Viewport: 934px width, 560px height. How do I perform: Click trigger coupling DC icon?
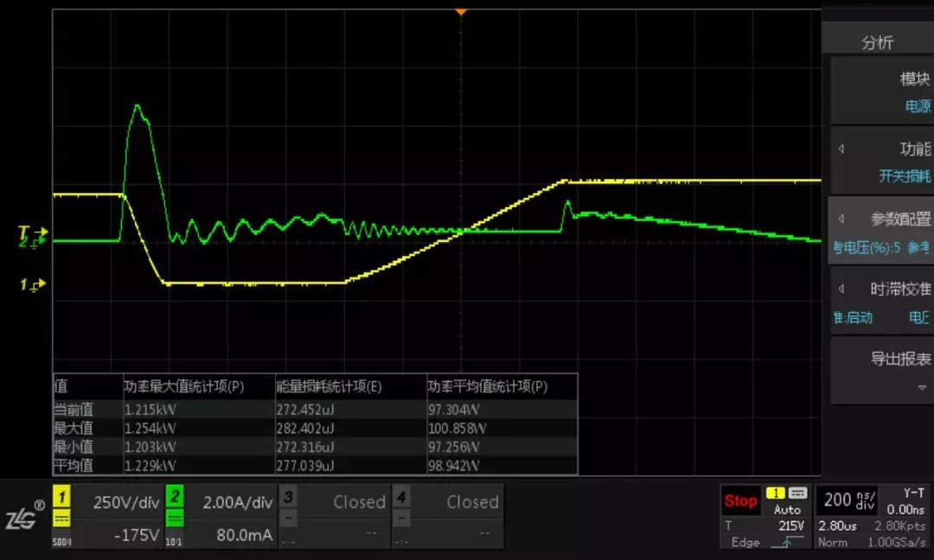click(797, 493)
